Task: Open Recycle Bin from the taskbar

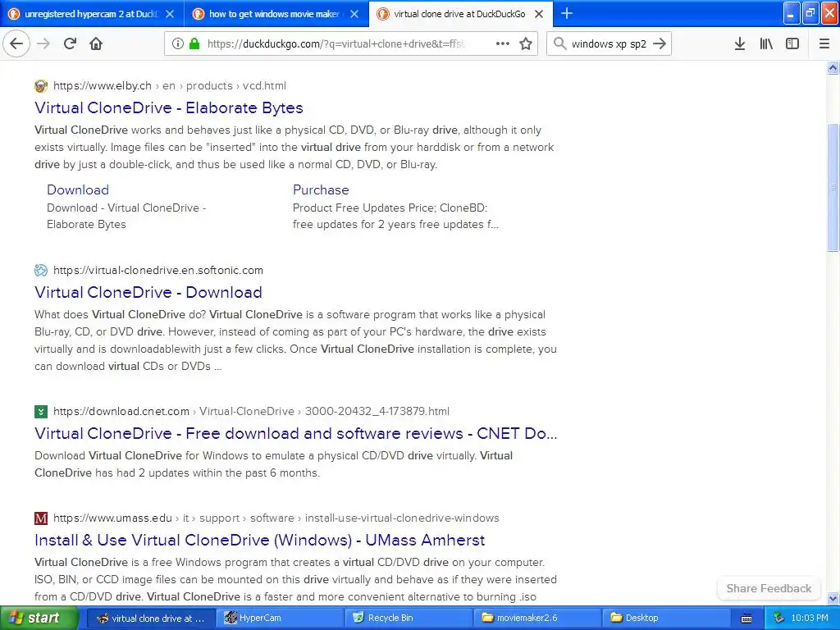Action: point(409,618)
